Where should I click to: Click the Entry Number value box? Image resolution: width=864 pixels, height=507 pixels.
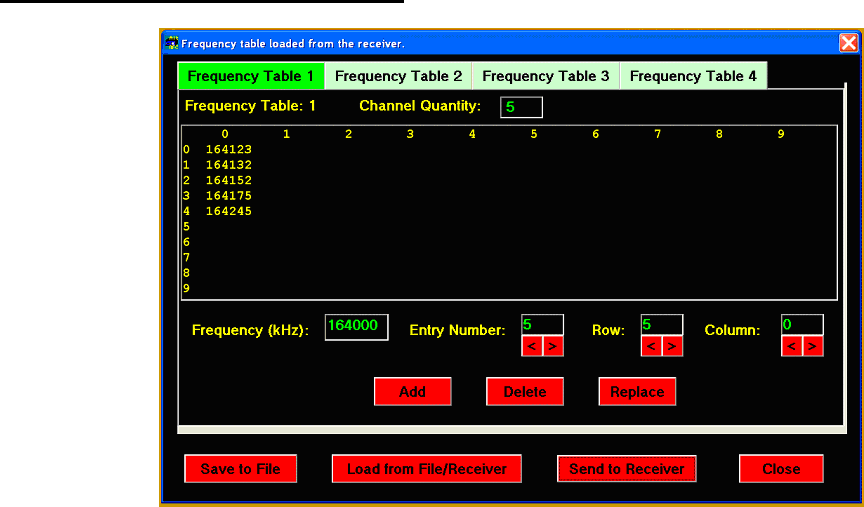tap(542, 325)
